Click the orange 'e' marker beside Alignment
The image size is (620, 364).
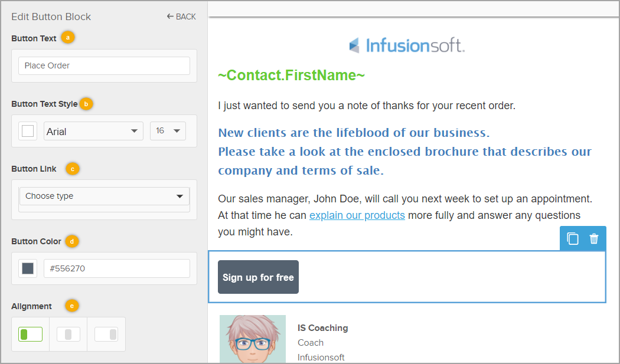[x=72, y=306]
